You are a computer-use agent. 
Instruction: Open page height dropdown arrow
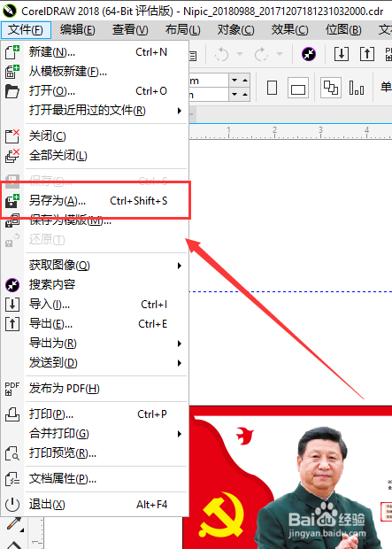(234, 95)
